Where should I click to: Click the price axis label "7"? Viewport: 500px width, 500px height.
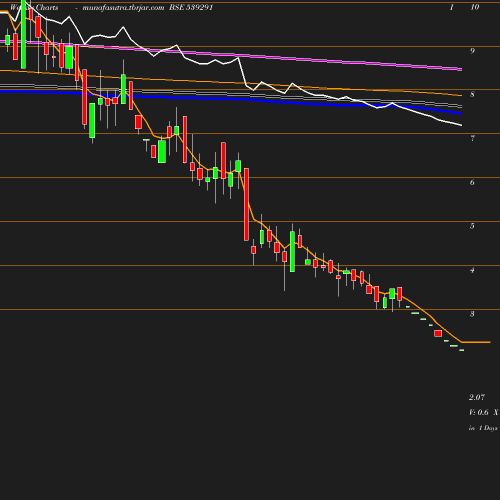coord(472,138)
